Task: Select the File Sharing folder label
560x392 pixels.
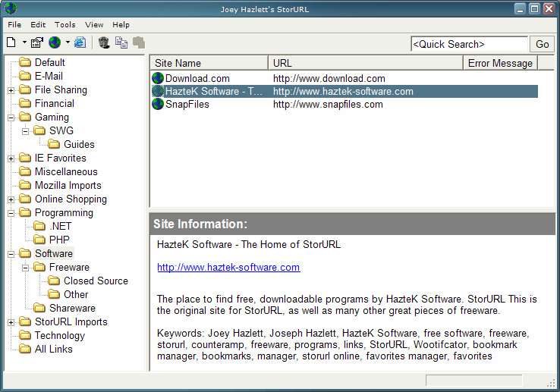Action: [61, 89]
